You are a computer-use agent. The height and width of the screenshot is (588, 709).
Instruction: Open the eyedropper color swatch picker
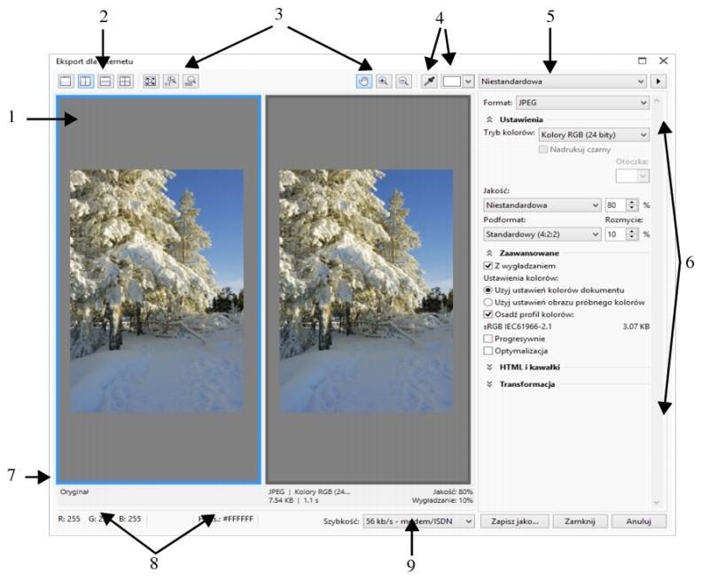458,81
